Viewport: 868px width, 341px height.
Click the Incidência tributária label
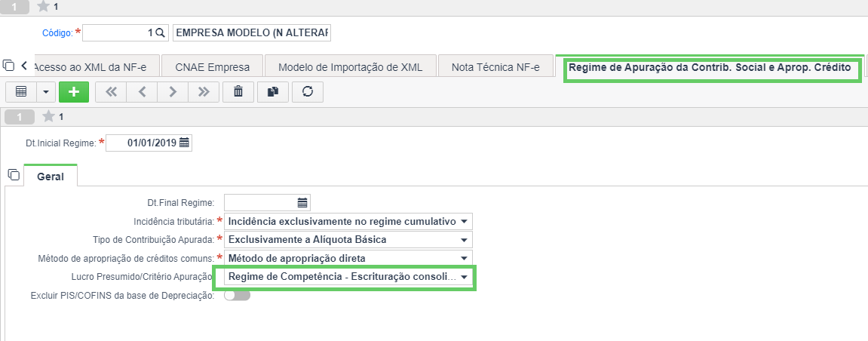tap(173, 222)
